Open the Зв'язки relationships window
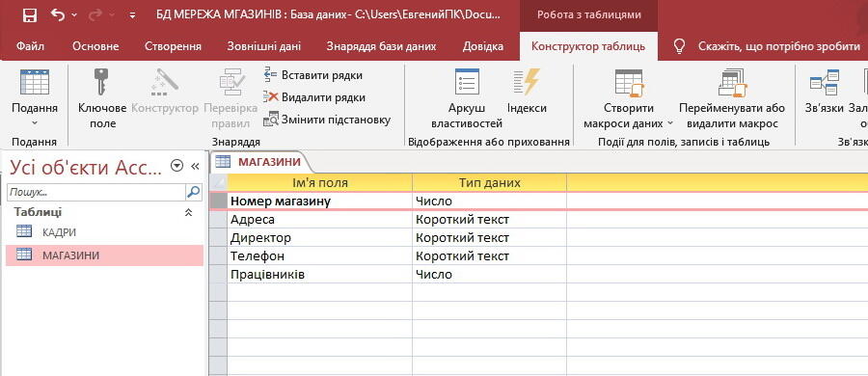The height and width of the screenshot is (376, 868). (824, 92)
